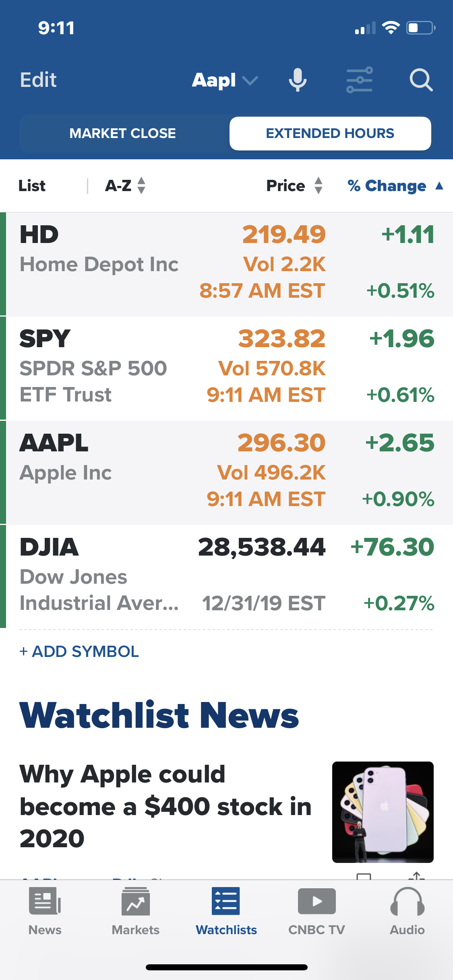Open the Apple $400 stock headline
The width and height of the screenshot is (453, 980).
coord(165,806)
